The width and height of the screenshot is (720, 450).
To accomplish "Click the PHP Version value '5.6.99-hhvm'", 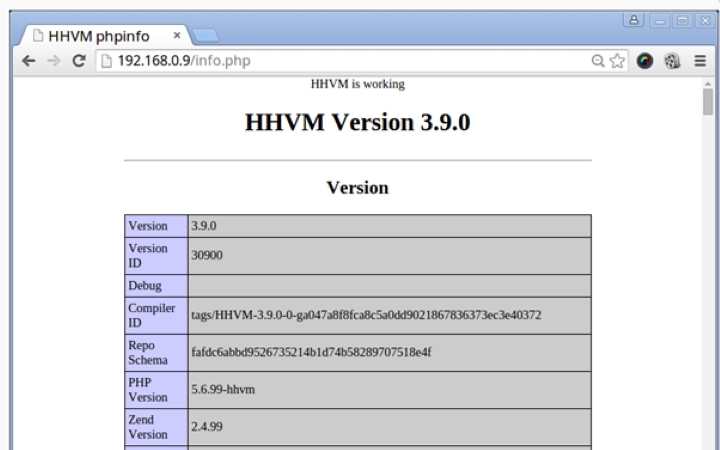I will 223,389.
